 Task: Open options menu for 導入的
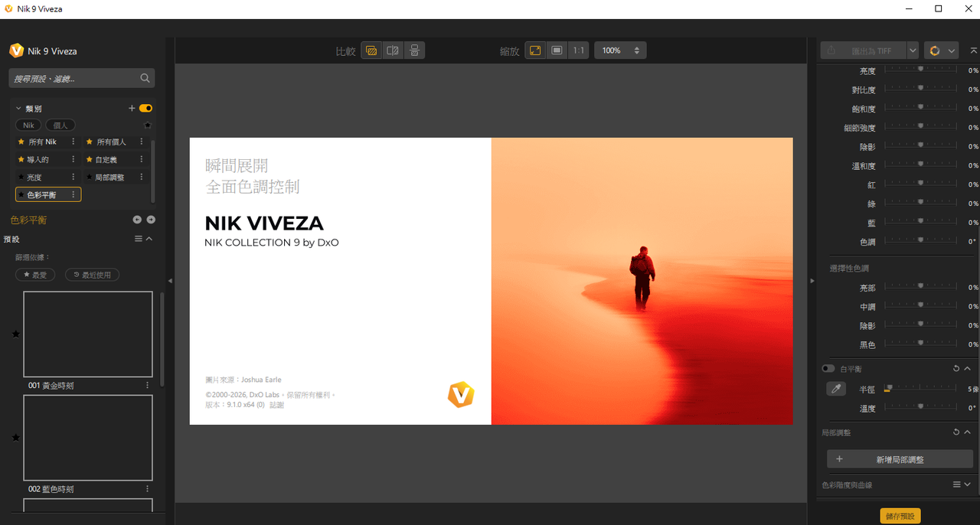73,159
